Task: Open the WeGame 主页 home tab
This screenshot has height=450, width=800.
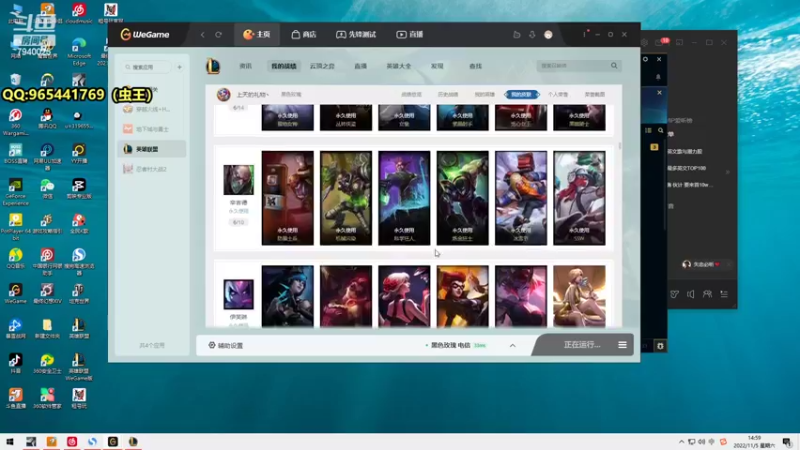Action: pos(257,34)
